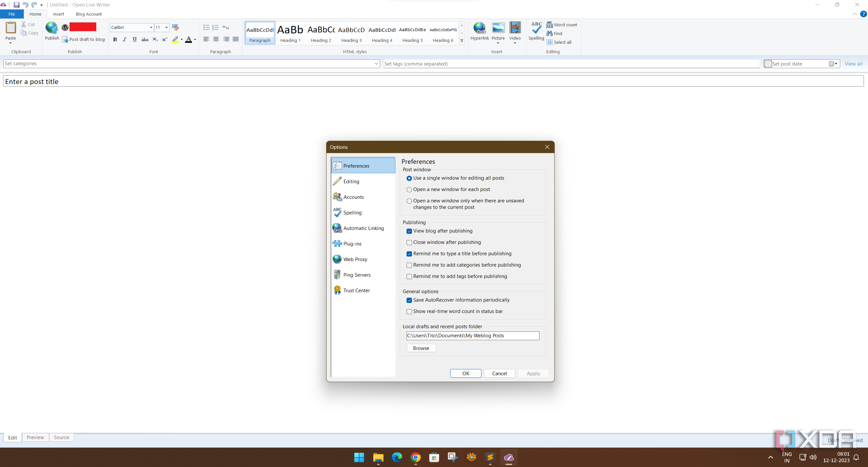
Task: Open the font size dropdown
Action: pyautogui.click(x=166, y=27)
